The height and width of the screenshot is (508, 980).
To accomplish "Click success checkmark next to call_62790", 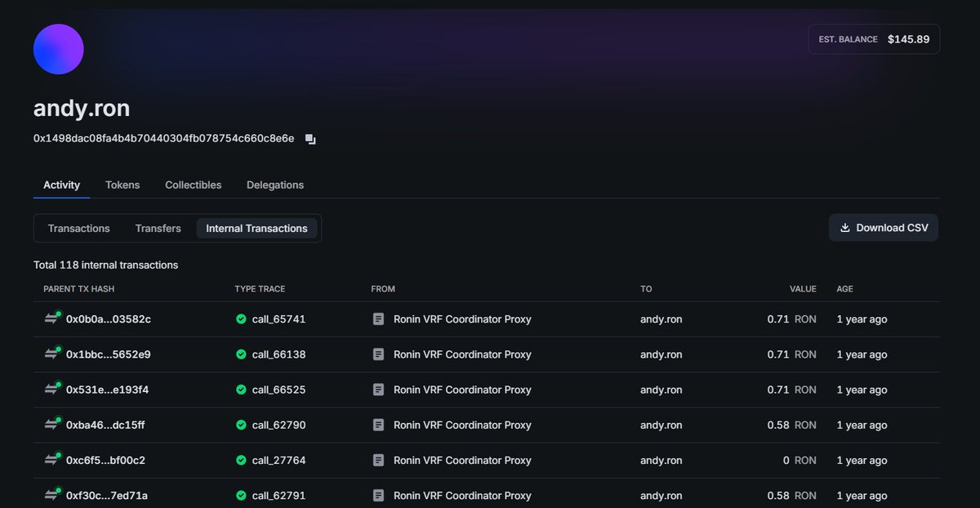I will pyautogui.click(x=241, y=425).
